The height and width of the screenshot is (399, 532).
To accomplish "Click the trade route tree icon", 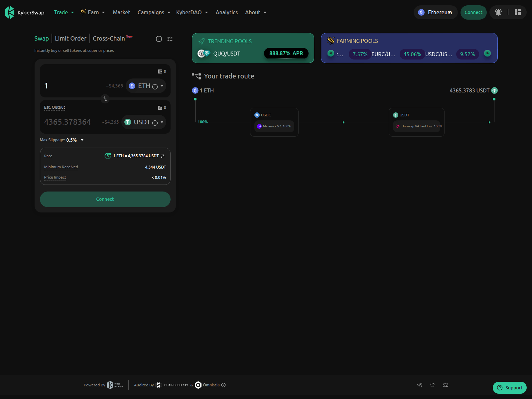I will 196,76.
